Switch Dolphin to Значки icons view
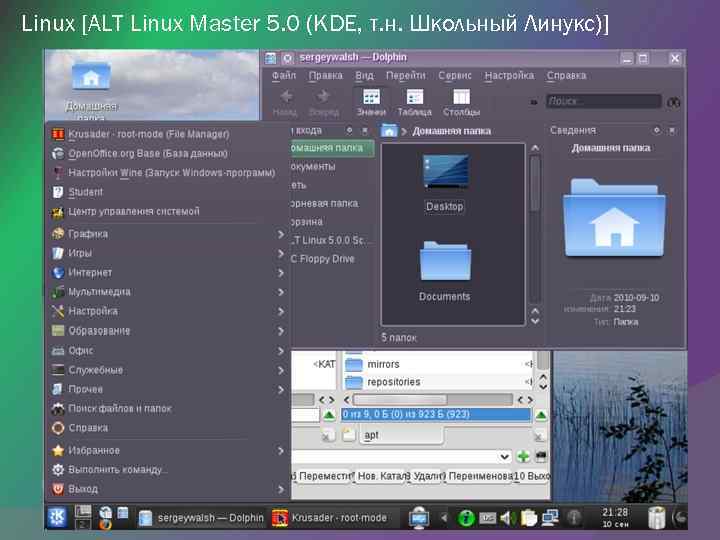 click(x=371, y=103)
